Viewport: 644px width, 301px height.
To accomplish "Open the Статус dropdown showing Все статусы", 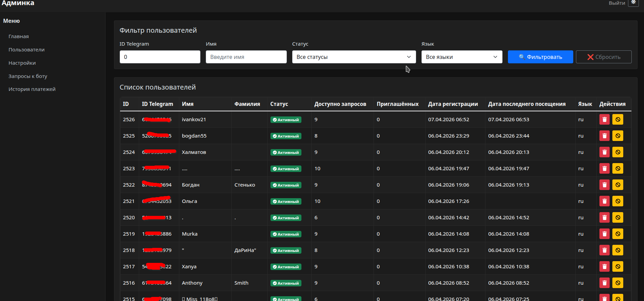I will point(354,57).
